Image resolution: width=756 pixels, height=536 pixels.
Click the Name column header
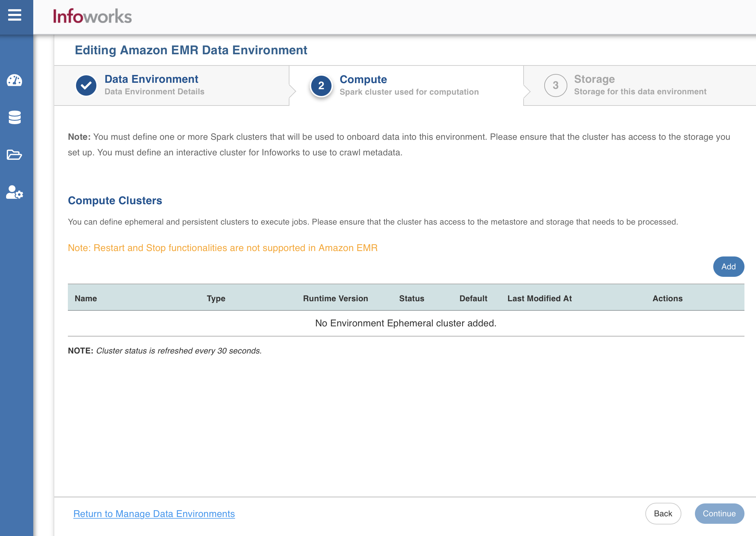[86, 299]
